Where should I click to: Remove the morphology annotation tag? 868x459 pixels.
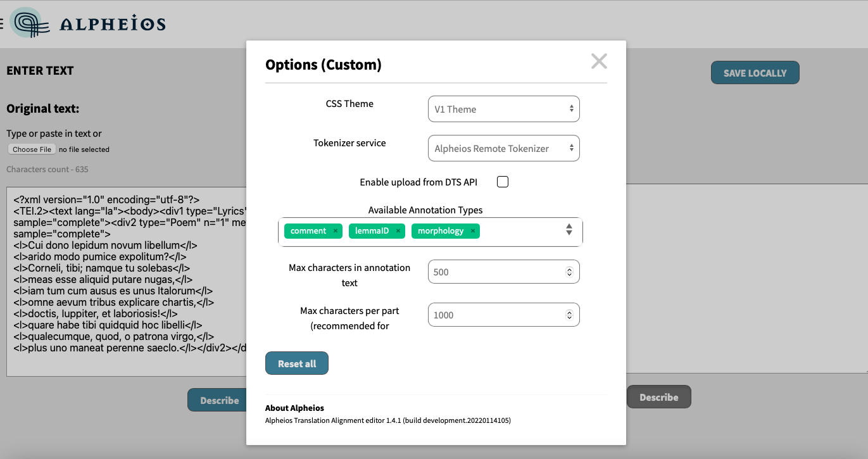[472, 231]
